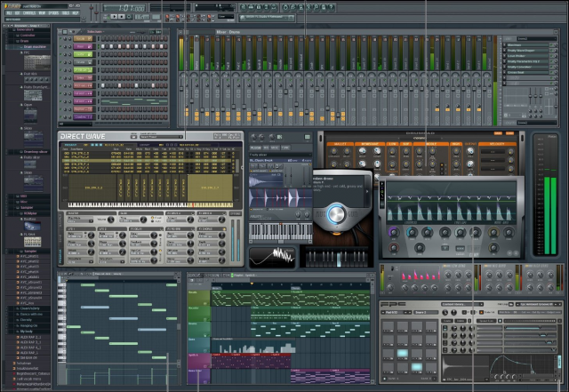The image size is (569, 392).
Task: Click the master track fader in the mixer
Action: coord(181,88)
